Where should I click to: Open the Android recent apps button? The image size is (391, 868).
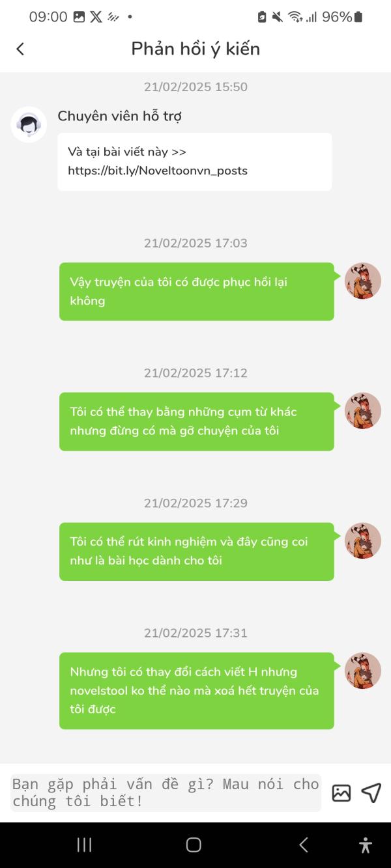[x=84, y=845]
